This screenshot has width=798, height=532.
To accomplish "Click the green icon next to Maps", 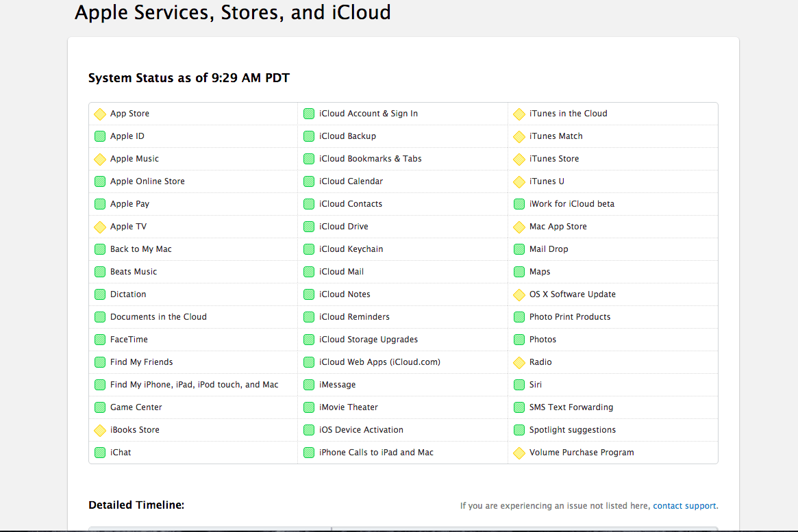I will (519, 272).
